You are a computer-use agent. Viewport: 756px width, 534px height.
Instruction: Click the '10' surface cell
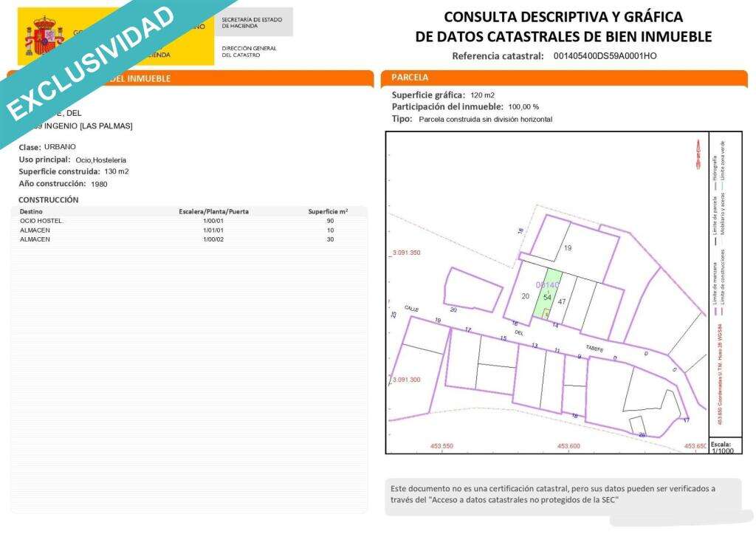pos(330,230)
